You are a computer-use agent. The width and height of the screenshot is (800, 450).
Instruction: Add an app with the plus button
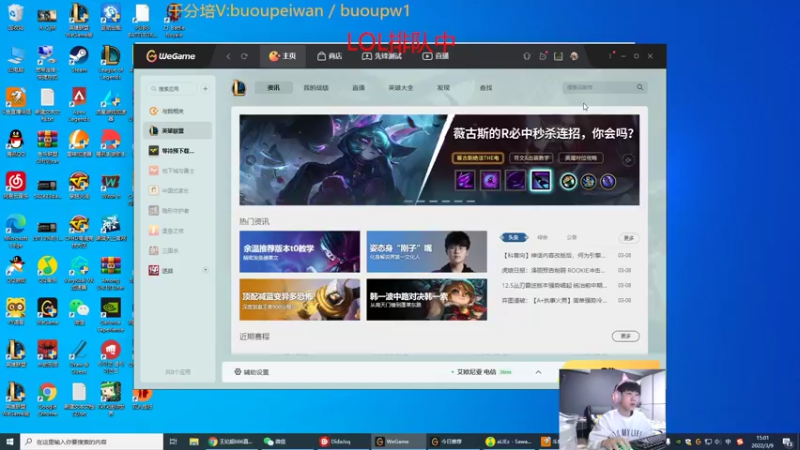[205, 89]
